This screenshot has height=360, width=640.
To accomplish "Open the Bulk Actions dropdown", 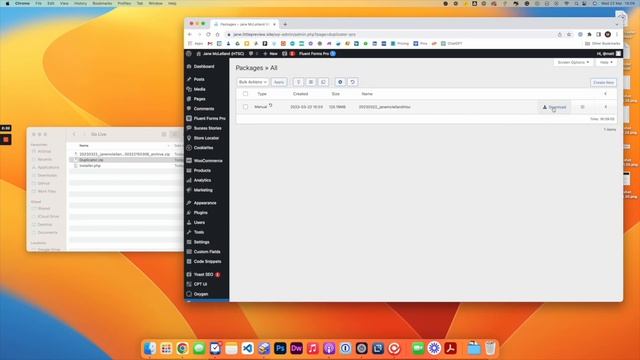I will [253, 82].
